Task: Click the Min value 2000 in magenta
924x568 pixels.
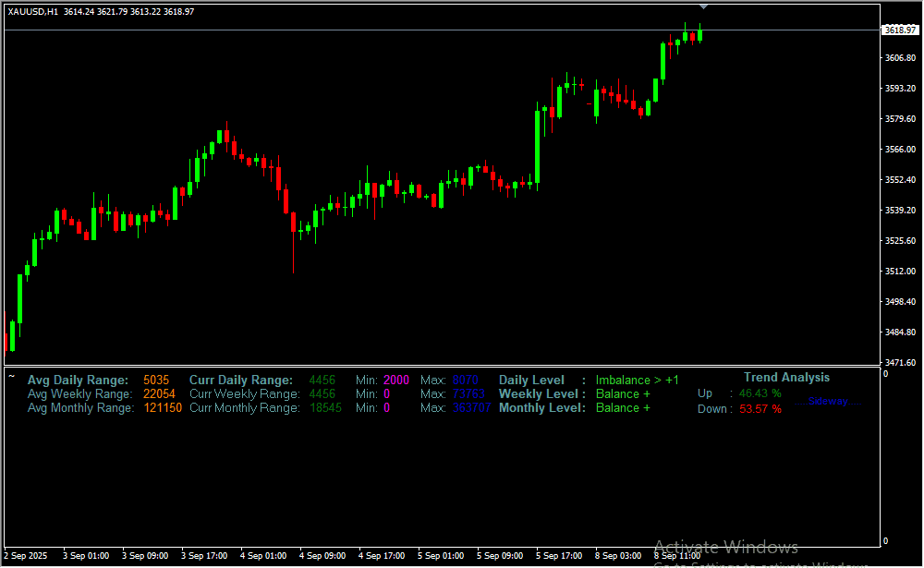Action: (395, 380)
